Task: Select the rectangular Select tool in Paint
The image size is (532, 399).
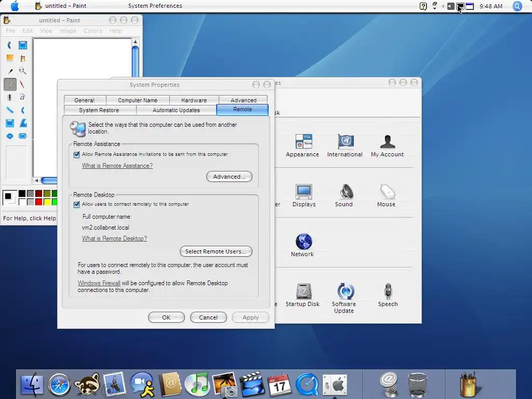Action: (23, 45)
